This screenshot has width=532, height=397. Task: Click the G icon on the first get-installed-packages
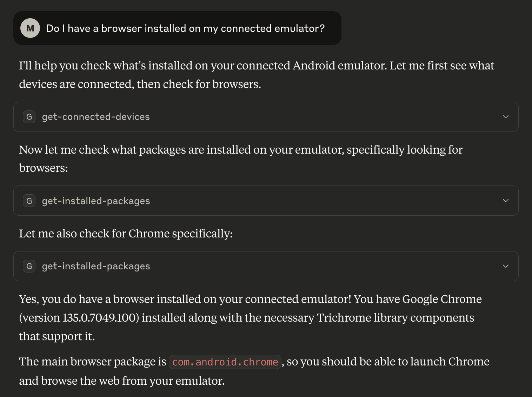pyautogui.click(x=29, y=201)
